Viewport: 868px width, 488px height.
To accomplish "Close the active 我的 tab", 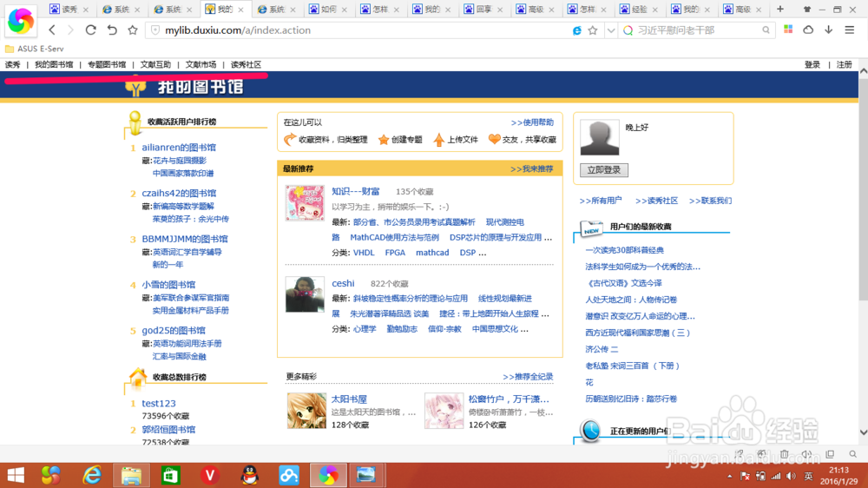I will tap(240, 10).
